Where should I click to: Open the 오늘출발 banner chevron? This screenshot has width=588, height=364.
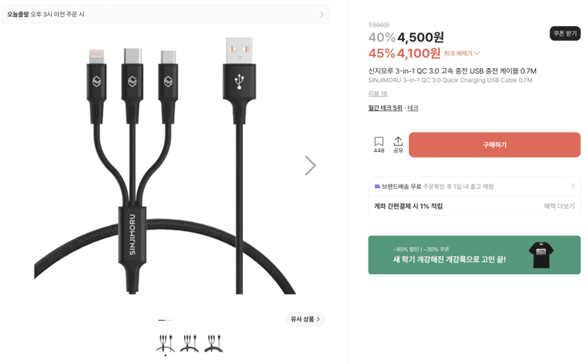click(322, 14)
